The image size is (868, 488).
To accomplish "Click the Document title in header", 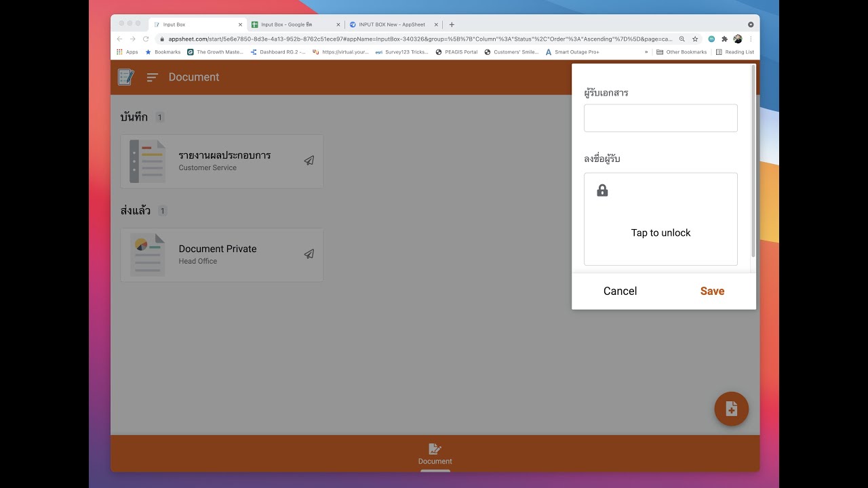I will (x=194, y=77).
